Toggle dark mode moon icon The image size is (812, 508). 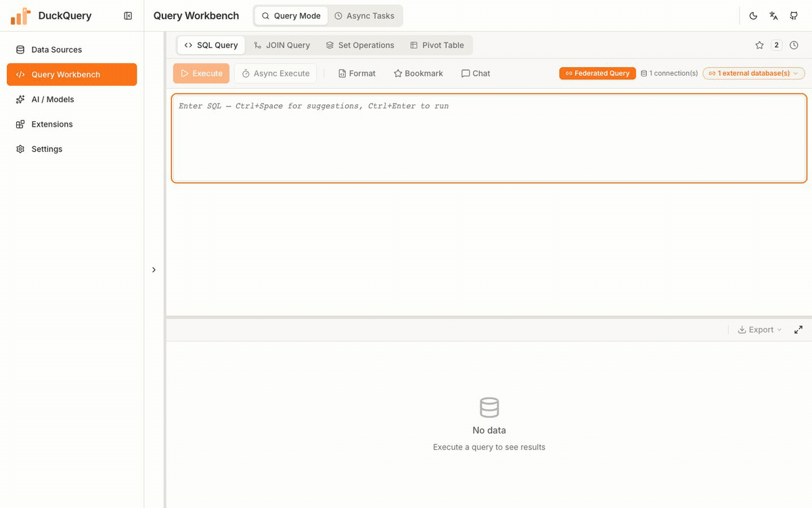[753, 16]
